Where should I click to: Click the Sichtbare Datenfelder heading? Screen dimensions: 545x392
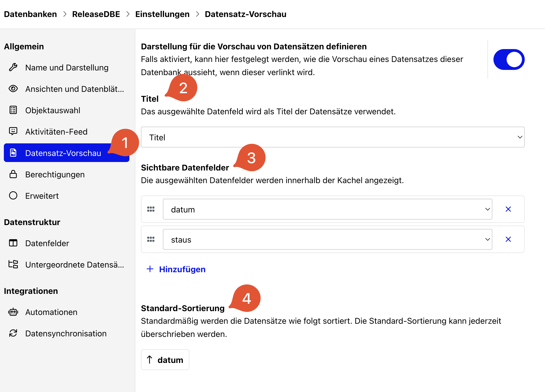(x=185, y=167)
